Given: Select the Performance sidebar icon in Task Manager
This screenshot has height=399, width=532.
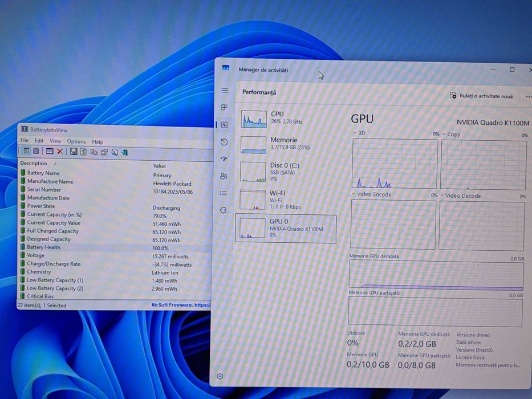Looking at the screenshot, I should (x=224, y=125).
